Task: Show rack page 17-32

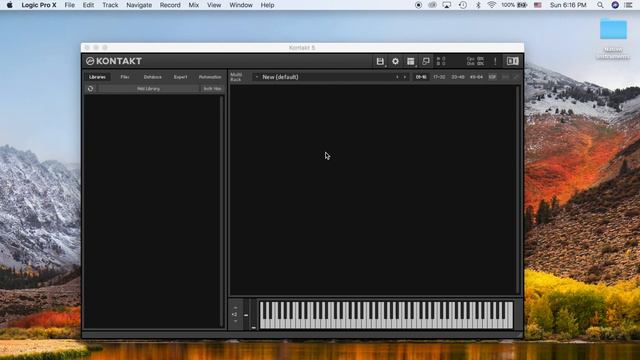Action: (439, 77)
